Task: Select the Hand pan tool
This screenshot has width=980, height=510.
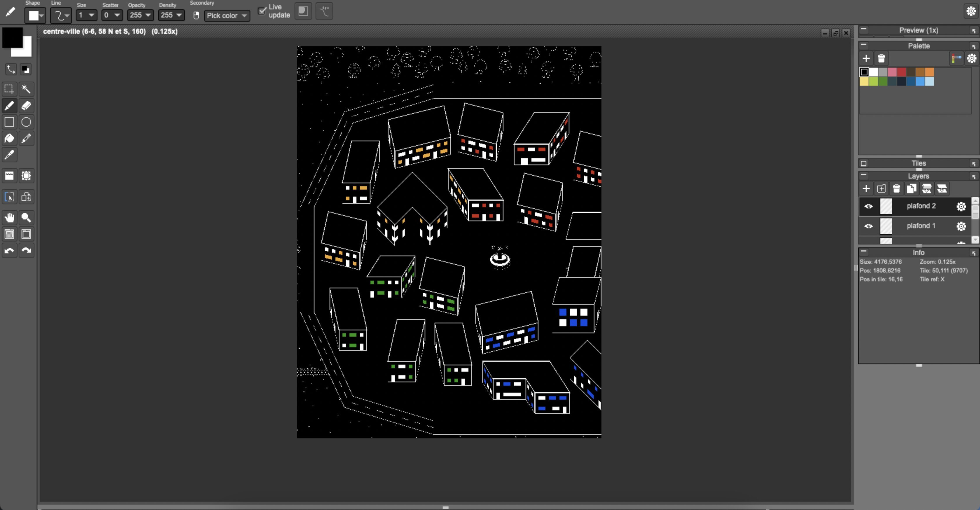Action: (x=9, y=217)
